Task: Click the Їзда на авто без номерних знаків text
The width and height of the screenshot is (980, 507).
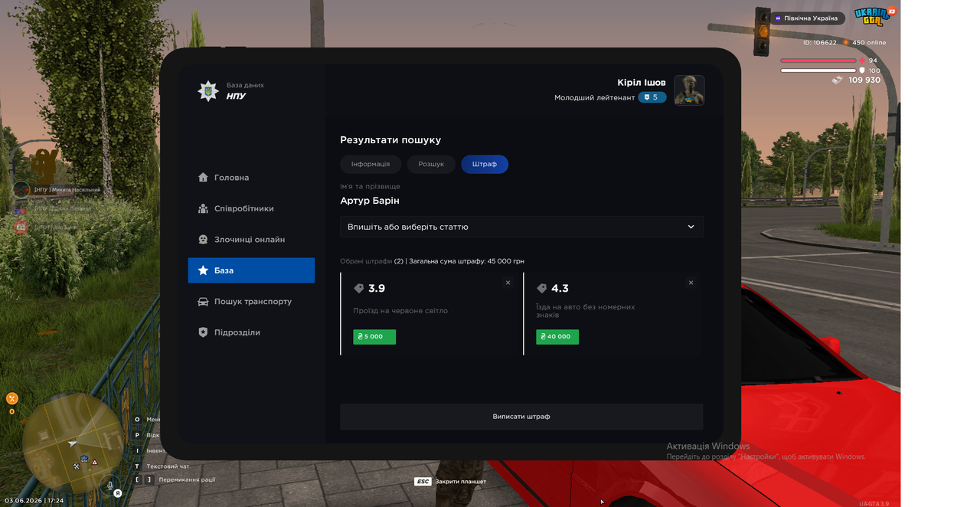Action: pyautogui.click(x=586, y=311)
